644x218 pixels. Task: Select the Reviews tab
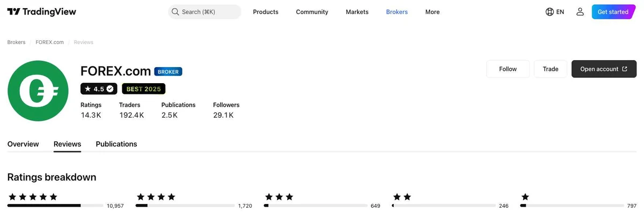(67, 144)
